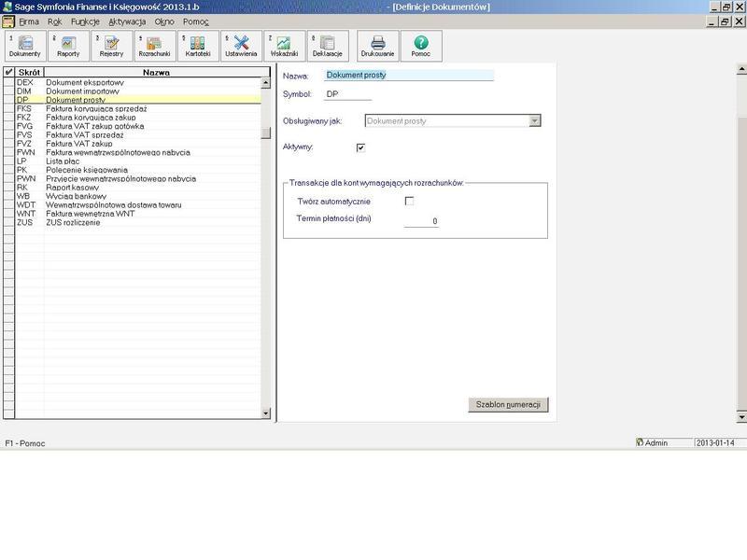The height and width of the screenshot is (560, 747).
Task: Select the Faktura VAT sprzedaż row
Action: (x=138, y=134)
